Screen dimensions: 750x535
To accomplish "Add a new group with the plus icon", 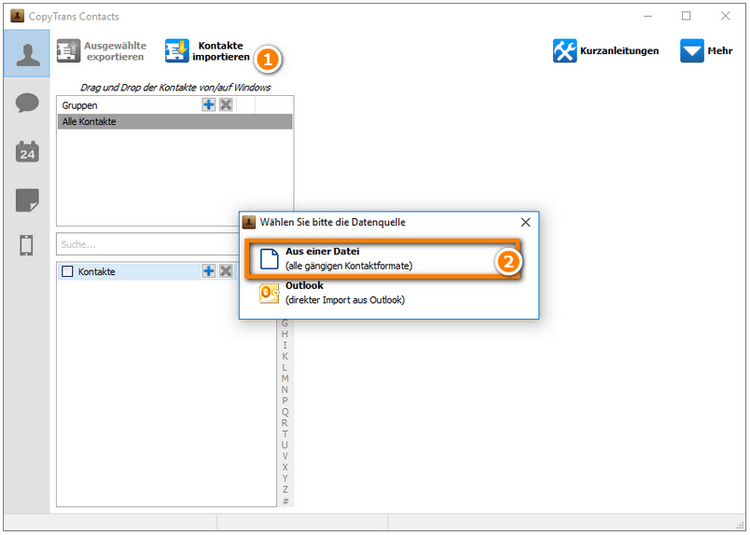I will click(209, 105).
